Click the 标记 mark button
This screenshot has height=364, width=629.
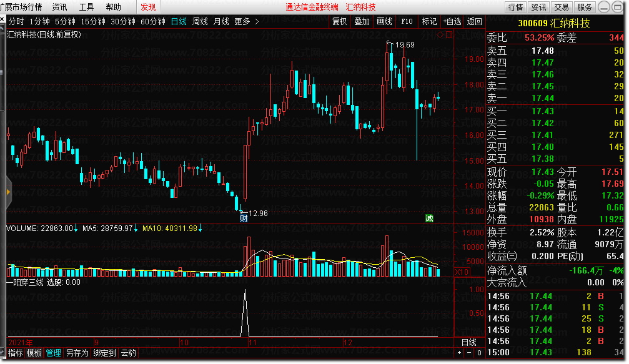tap(429, 22)
